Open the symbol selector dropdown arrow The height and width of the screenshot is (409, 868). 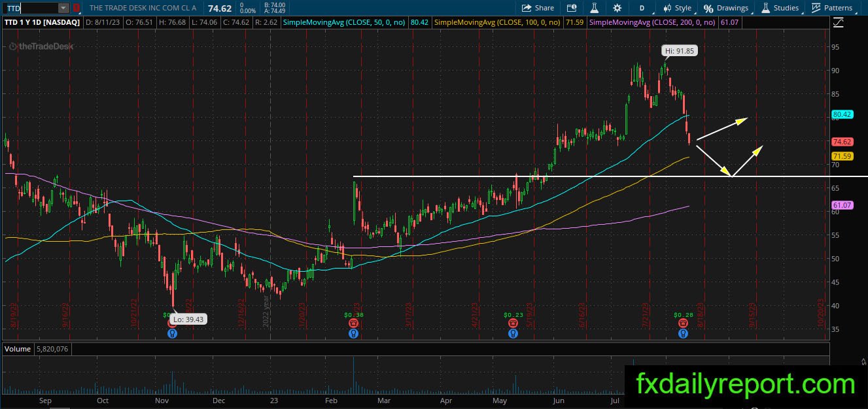coord(63,8)
